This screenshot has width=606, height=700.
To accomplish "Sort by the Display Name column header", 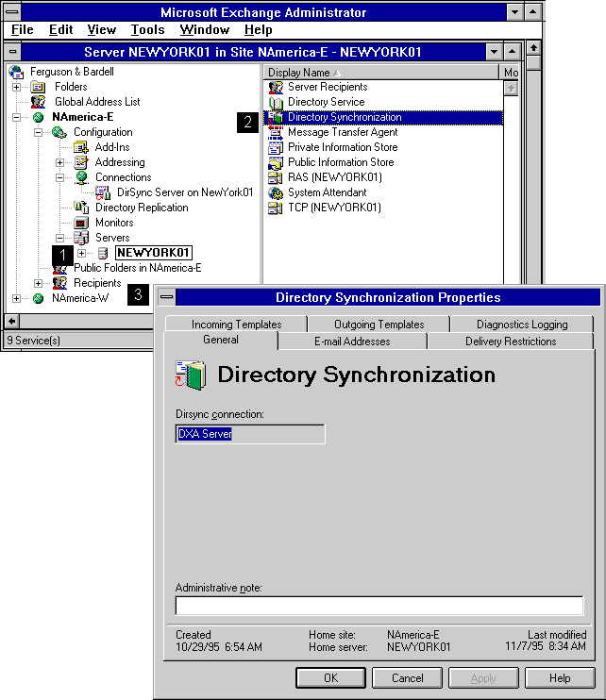I will click(x=381, y=73).
